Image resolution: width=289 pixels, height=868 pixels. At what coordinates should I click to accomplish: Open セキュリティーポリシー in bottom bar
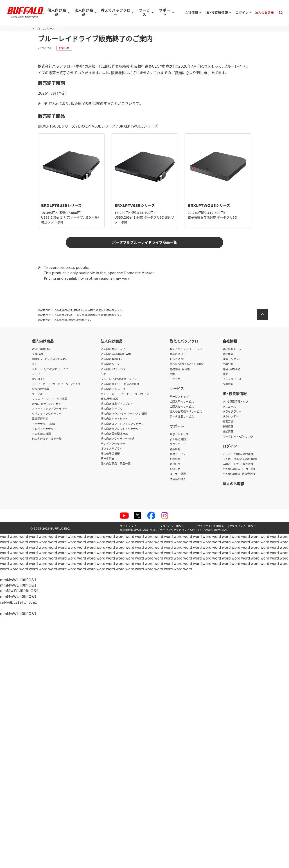click(x=244, y=526)
